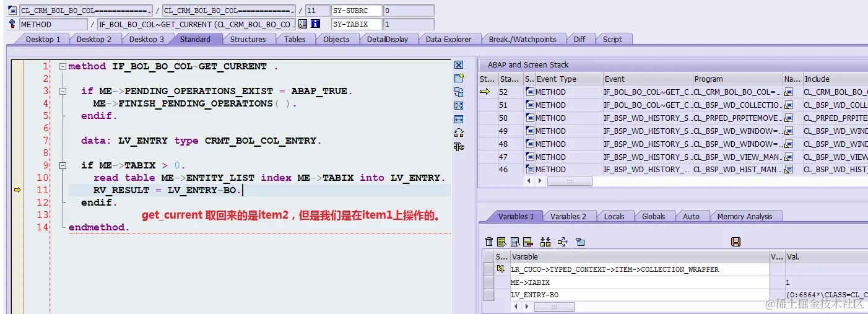Click the program document icon at top left
Screen dimensions: 868x314
tap(12, 11)
